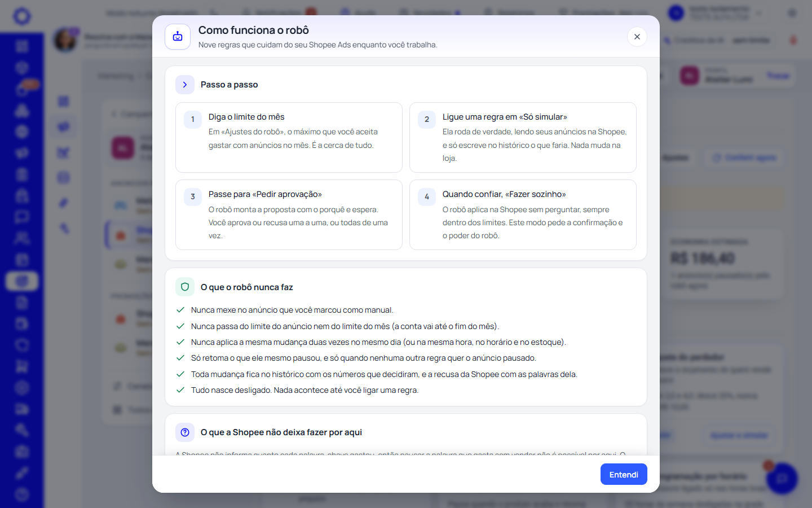
Task: Click the checkmark beside 'Toda mudança fica no histórico'
Action: (x=180, y=374)
